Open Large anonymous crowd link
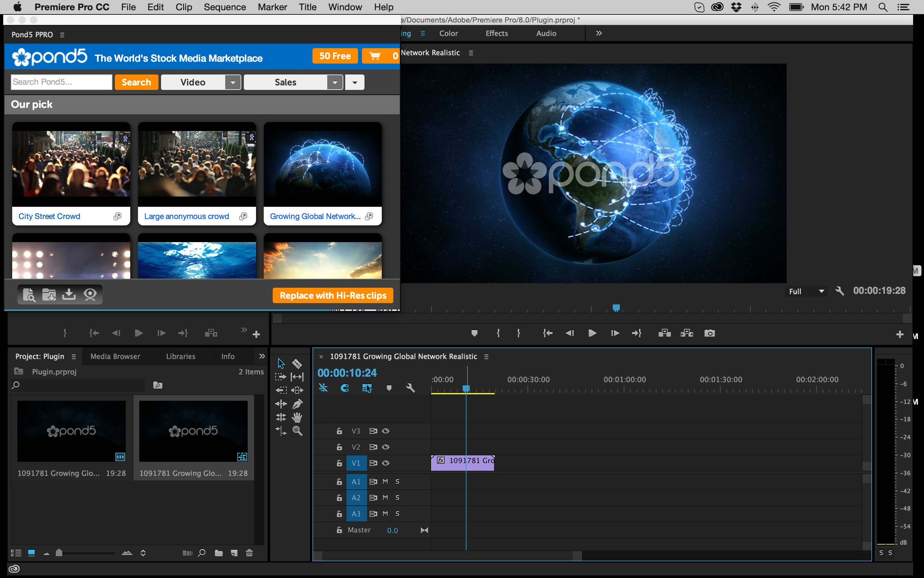Image resolution: width=924 pixels, height=578 pixels. pyautogui.click(x=187, y=216)
